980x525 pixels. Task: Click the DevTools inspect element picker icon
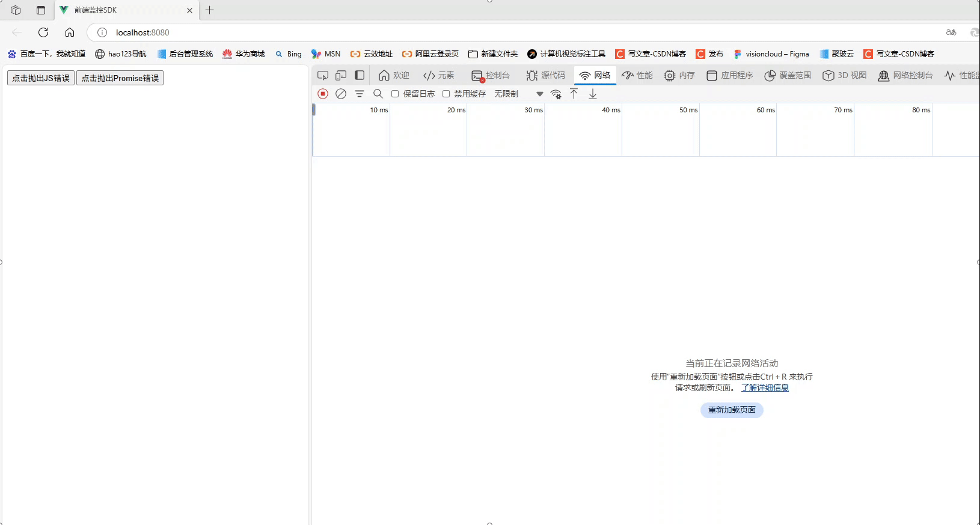point(323,76)
